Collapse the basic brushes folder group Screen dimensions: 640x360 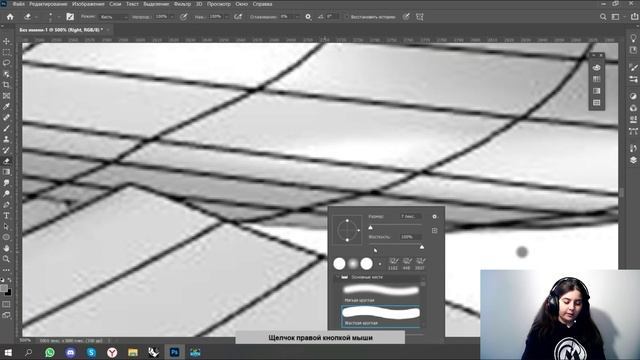pos(338,277)
